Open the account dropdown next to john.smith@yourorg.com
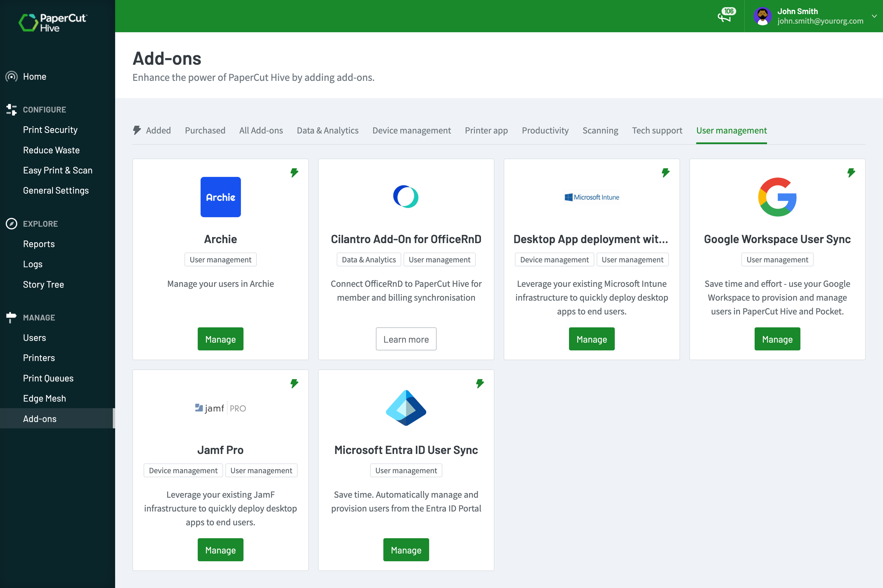Viewport: 883px width, 588px height. [x=874, y=16]
